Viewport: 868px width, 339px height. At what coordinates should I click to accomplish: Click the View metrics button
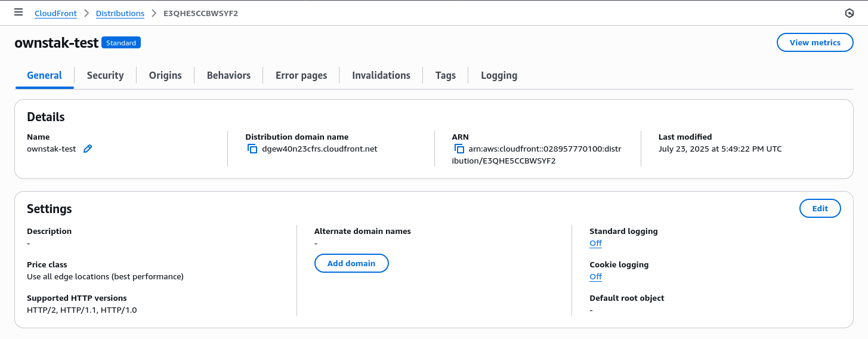coord(814,42)
